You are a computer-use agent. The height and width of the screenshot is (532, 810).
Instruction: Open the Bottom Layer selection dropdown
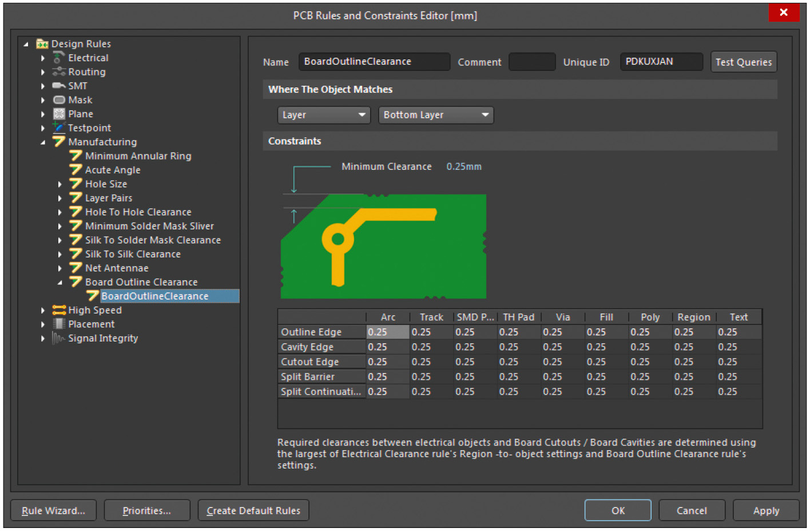coord(435,115)
